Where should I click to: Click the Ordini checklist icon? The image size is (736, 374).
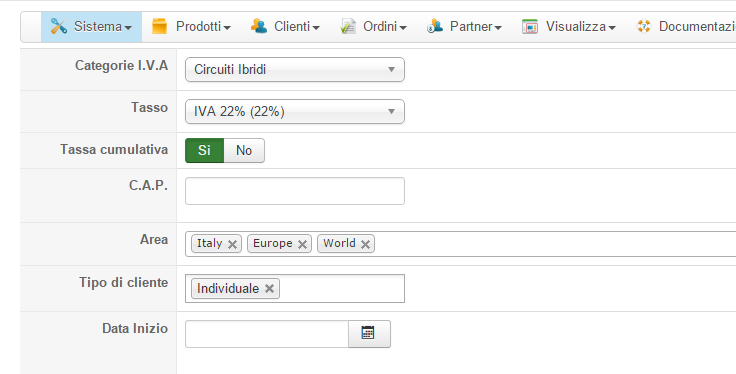click(348, 26)
